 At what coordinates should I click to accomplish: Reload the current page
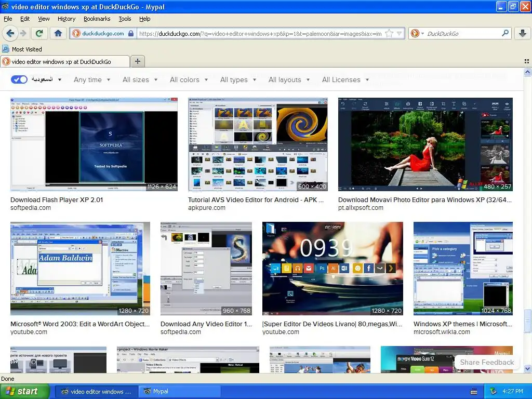39,33
